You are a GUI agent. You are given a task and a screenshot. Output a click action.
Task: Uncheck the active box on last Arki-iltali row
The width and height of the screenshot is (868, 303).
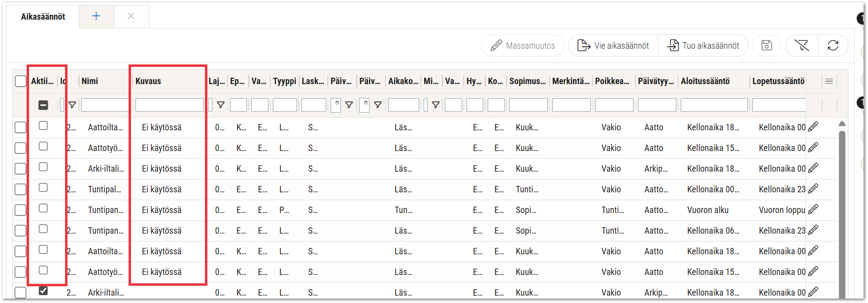pos(43,291)
